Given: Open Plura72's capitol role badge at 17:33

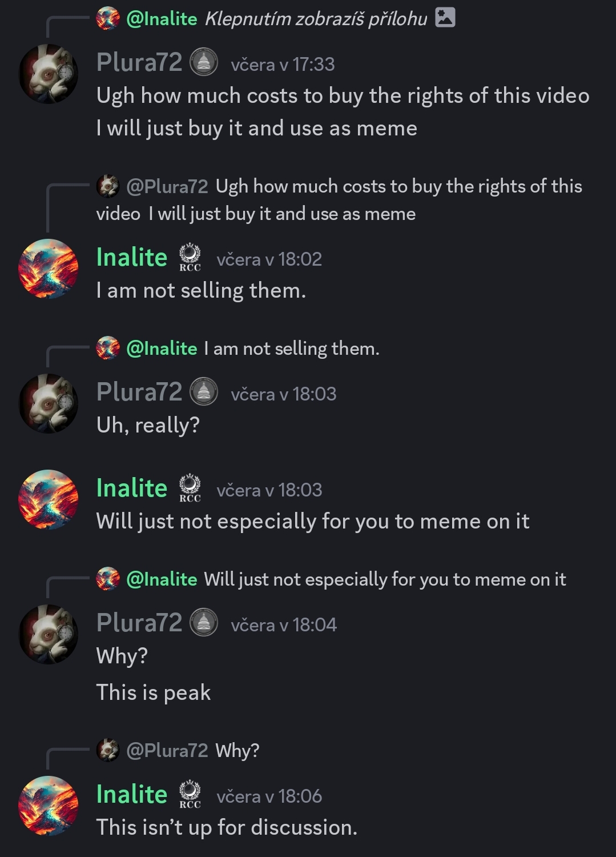Looking at the screenshot, I should [x=204, y=62].
